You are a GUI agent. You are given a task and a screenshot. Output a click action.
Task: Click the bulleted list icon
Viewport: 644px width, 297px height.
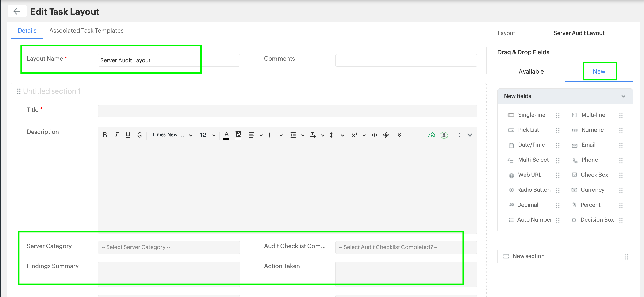pyautogui.click(x=272, y=135)
